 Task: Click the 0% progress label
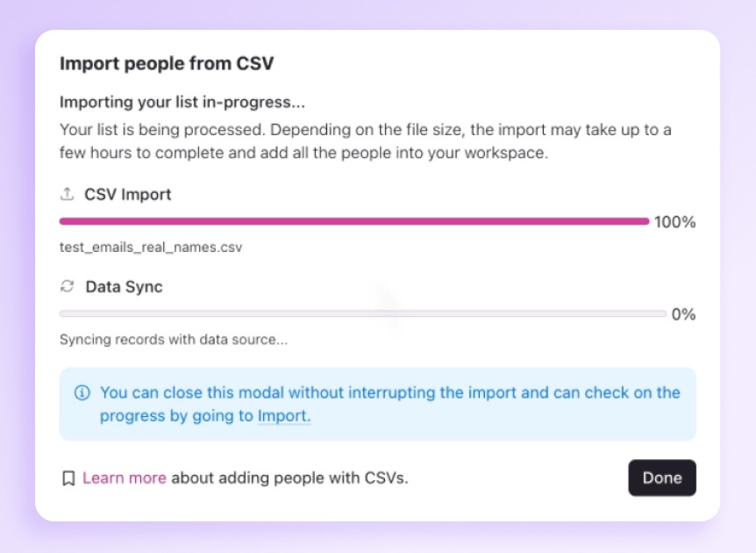(683, 314)
